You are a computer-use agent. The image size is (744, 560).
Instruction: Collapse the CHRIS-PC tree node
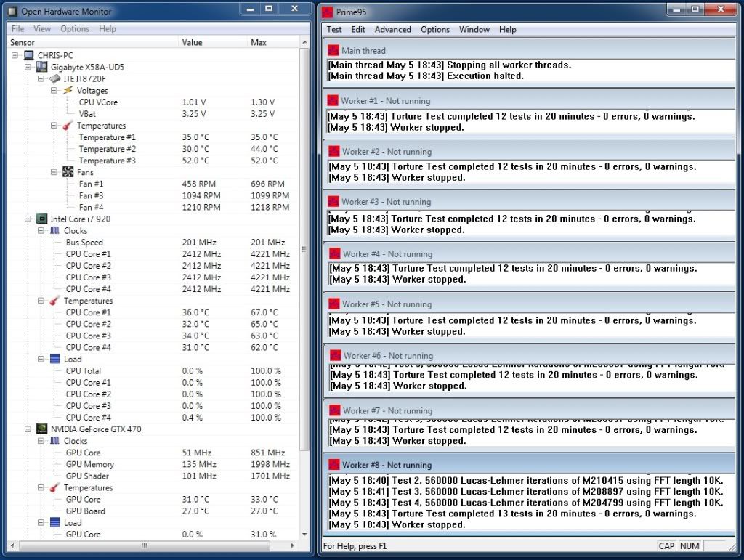tap(16, 55)
